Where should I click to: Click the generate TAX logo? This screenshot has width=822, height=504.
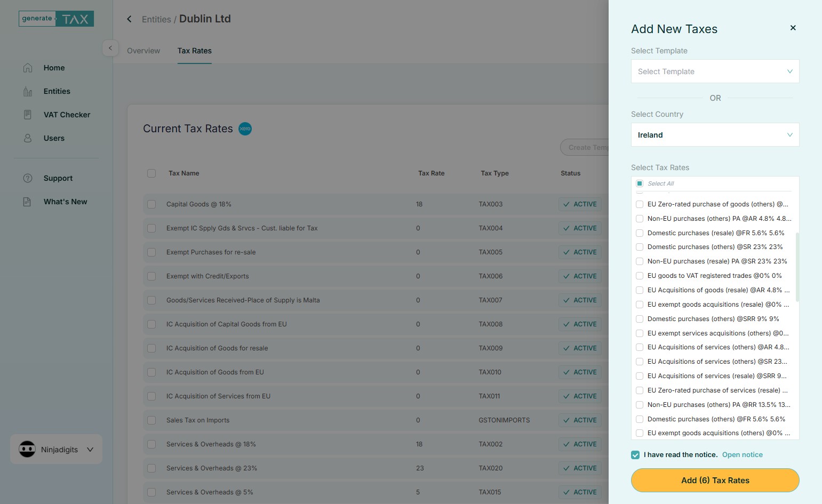tap(57, 19)
